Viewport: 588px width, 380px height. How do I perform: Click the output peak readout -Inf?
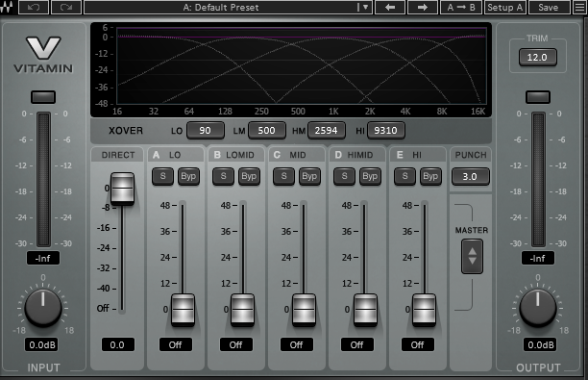pyautogui.click(x=538, y=259)
